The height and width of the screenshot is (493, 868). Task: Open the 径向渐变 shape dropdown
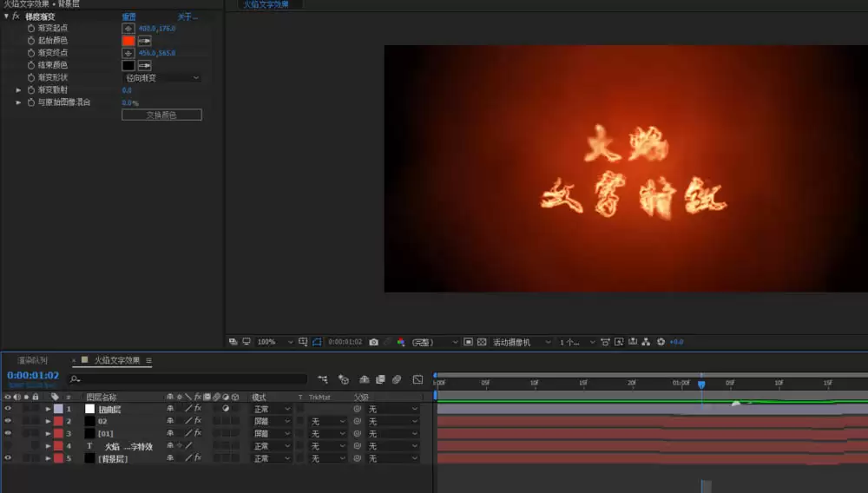[161, 78]
